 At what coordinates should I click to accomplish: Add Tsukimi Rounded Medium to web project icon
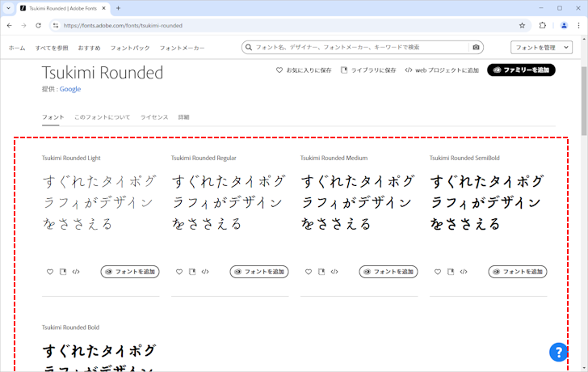pyautogui.click(x=334, y=272)
